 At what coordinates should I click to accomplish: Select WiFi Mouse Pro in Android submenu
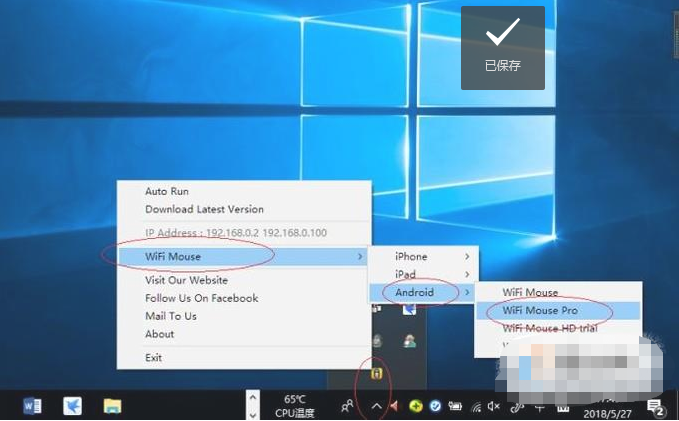coord(540,311)
